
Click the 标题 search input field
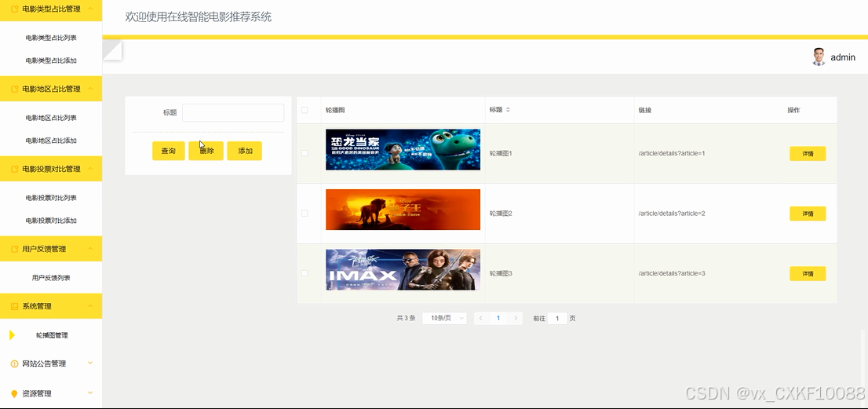pyautogui.click(x=233, y=112)
